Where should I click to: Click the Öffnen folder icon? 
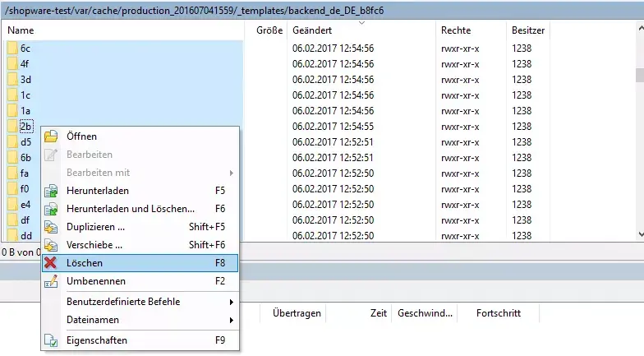click(51, 136)
